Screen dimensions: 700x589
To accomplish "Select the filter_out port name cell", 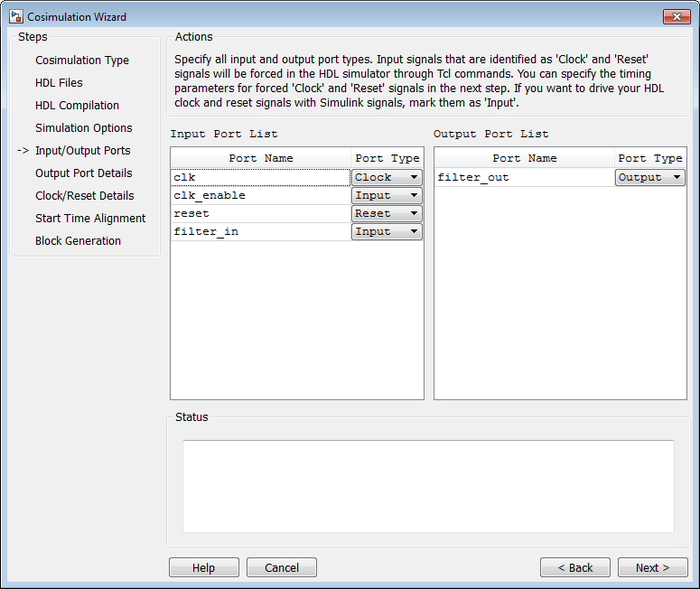I will [x=524, y=177].
